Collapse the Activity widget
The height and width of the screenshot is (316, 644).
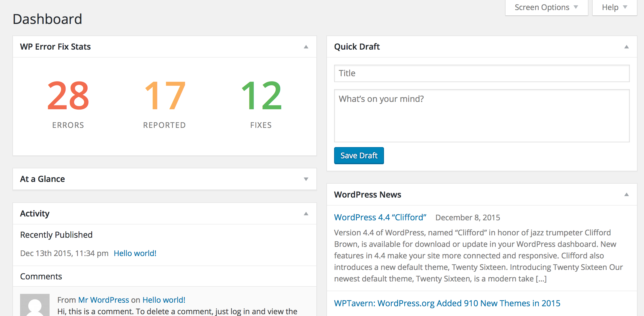coord(306,214)
